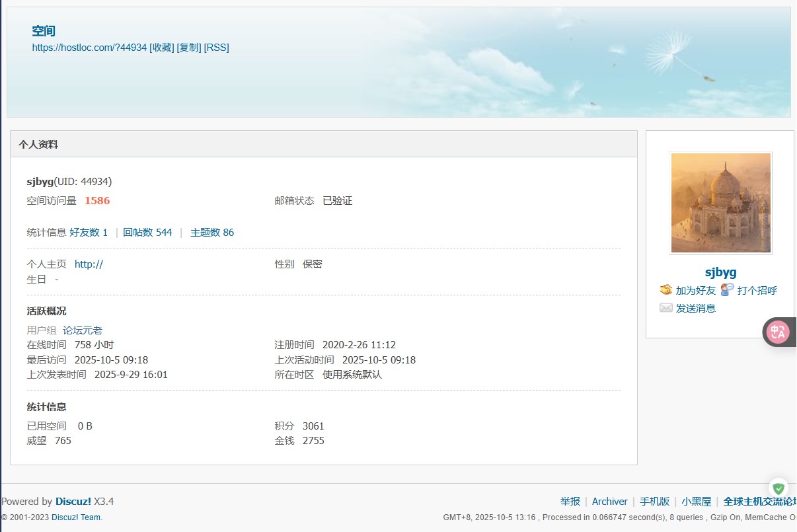Screen dimensions: 797x532
Task: Open the [RSS] feed link
Action: tap(217, 48)
